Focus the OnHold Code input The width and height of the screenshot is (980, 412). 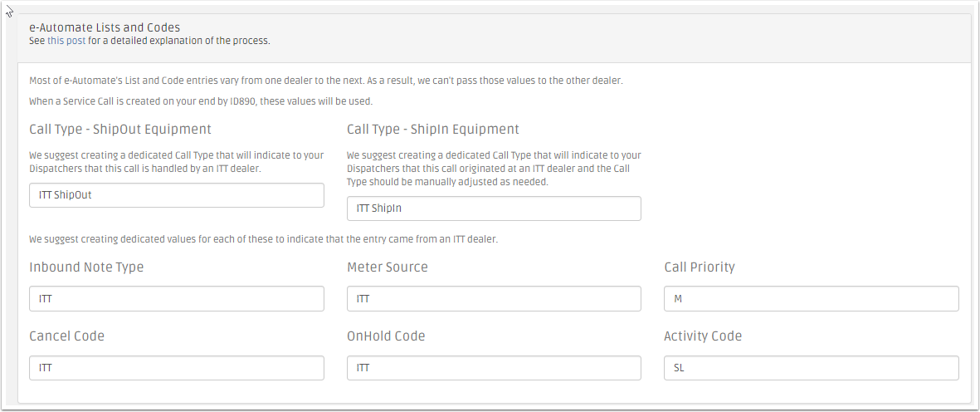[x=494, y=368]
